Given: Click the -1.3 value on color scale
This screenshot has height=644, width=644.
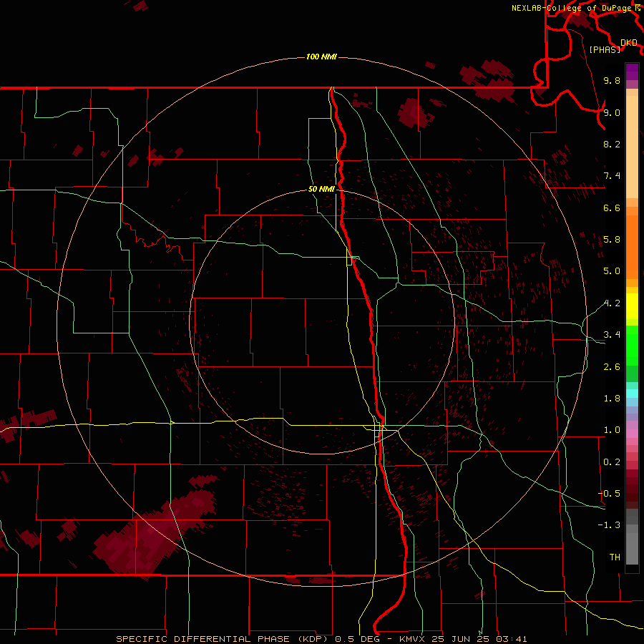Looking at the screenshot, I should click(609, 525).
